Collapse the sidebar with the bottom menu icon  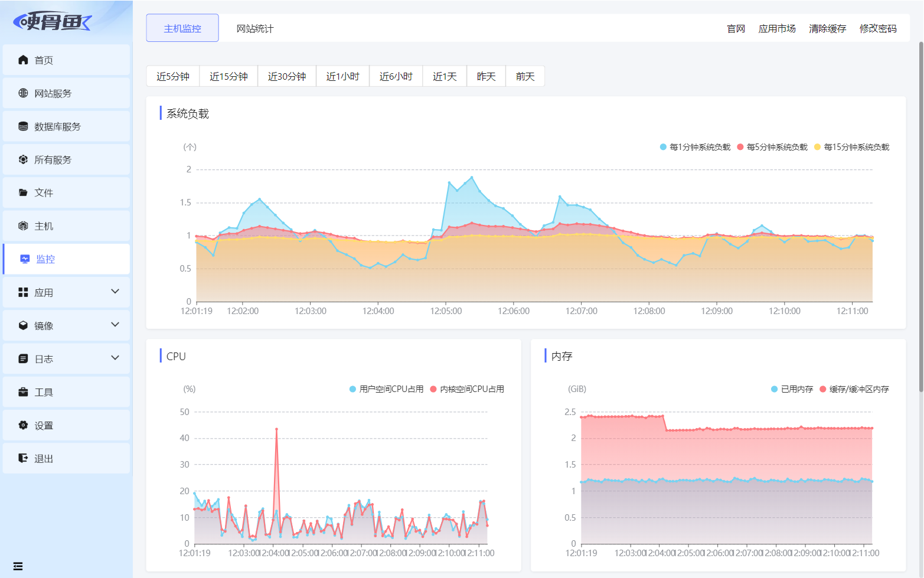click(18, 566)
